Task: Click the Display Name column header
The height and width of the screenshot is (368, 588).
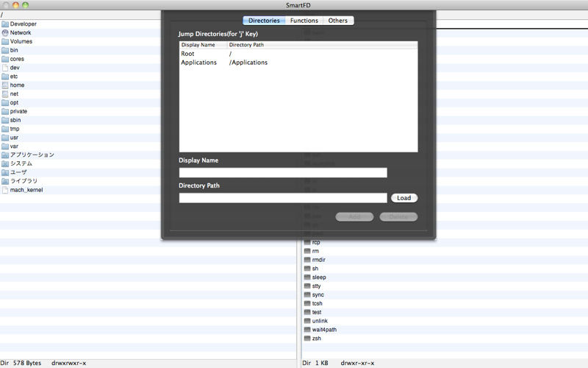Action: [x=203, y=45]
